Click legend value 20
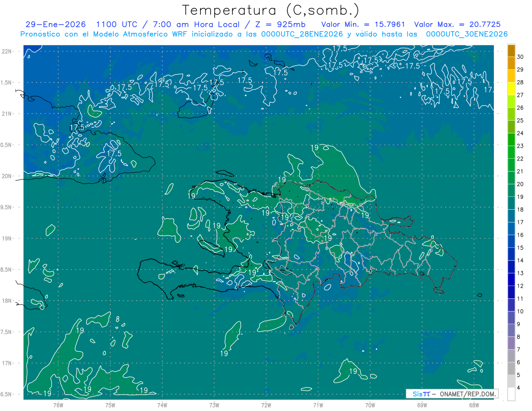 [x=520, y=184]
